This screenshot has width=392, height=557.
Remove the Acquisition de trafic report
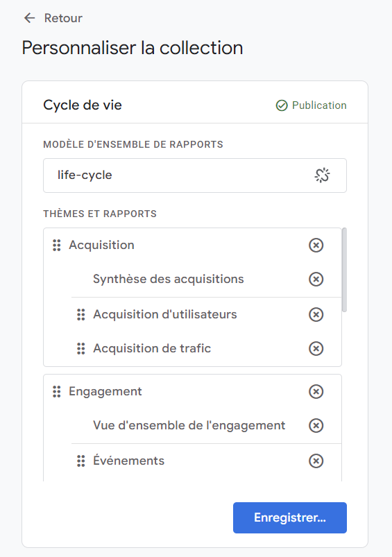316,348
